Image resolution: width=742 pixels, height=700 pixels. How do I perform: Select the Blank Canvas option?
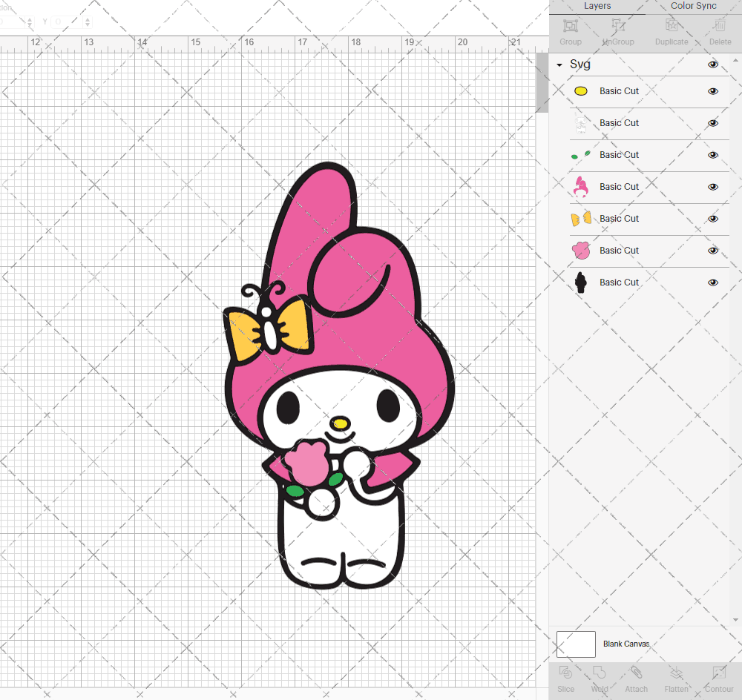(x=626, y=644)
